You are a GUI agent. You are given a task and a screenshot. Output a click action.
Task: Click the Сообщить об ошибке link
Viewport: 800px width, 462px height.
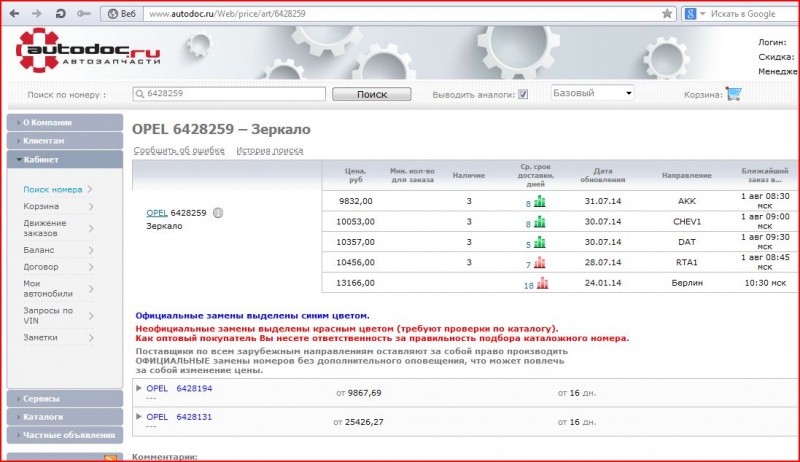pyautogui.click(x=177, y=150)
